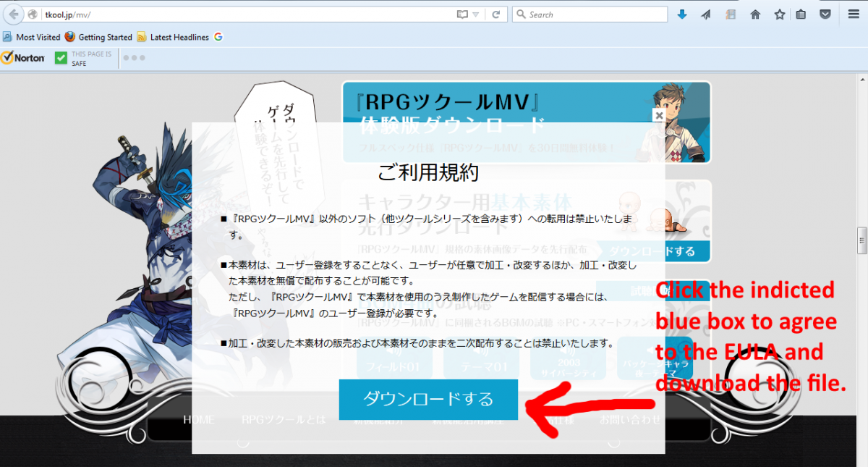Play the 2003 サイバーシティ BGM sample

[x=567, y=358]
